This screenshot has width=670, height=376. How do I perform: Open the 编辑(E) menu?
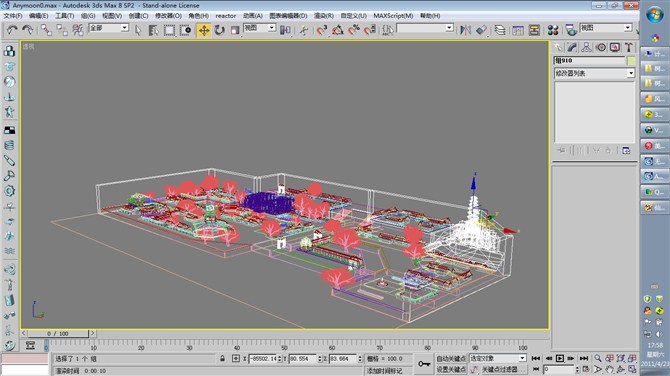coord(38,16)
